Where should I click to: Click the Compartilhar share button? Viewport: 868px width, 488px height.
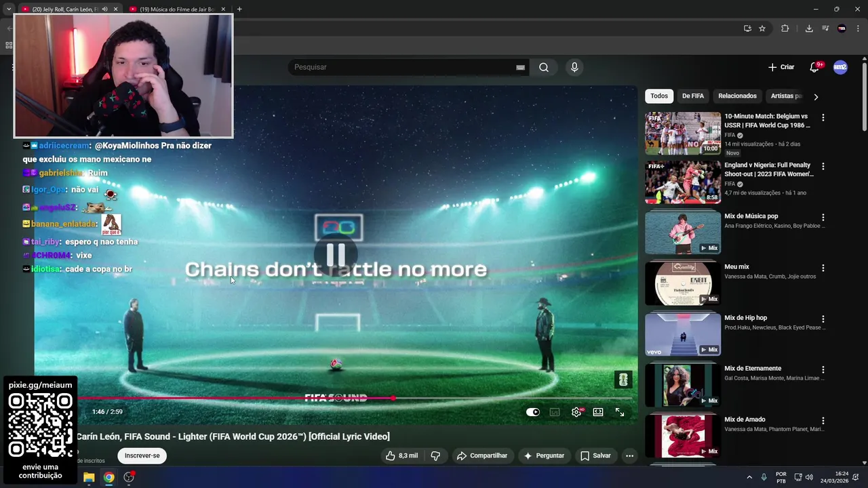482,455
